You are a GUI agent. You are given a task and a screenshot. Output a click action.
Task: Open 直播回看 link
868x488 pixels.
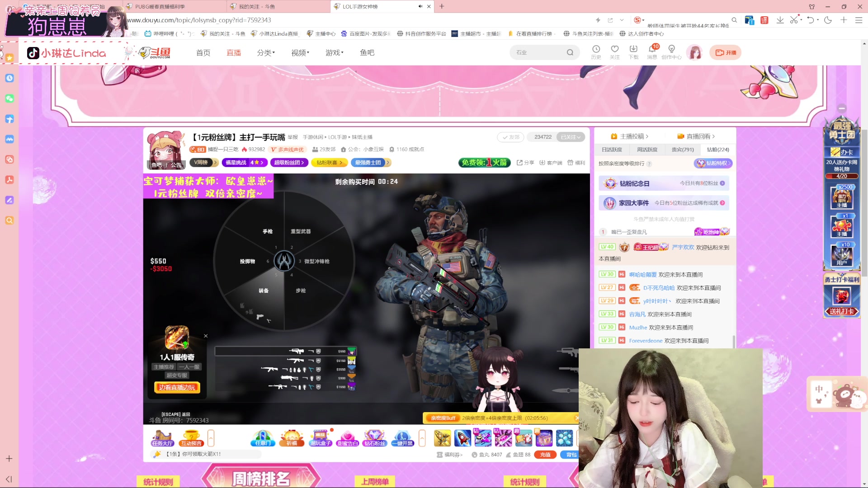tap(696, 136)
